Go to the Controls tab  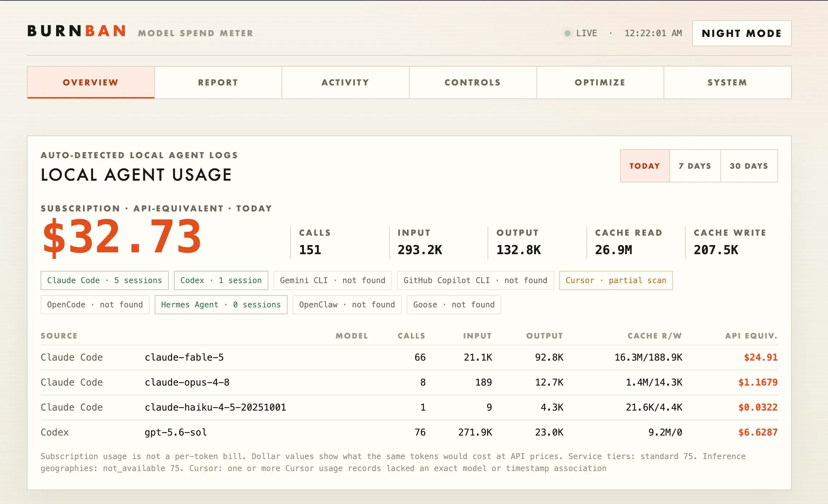coord(473,83)
